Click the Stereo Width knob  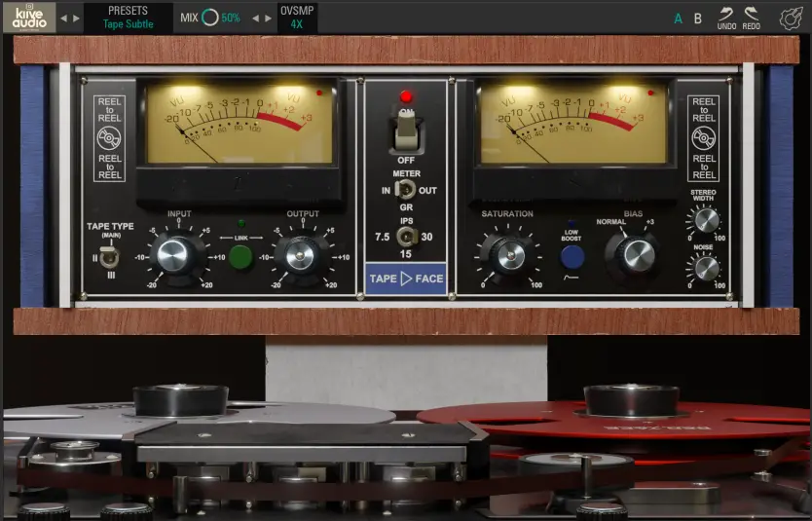[x=706, y=220]
